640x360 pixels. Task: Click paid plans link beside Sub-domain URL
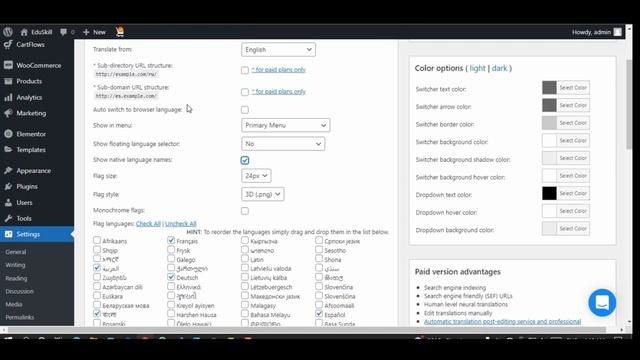279,91
